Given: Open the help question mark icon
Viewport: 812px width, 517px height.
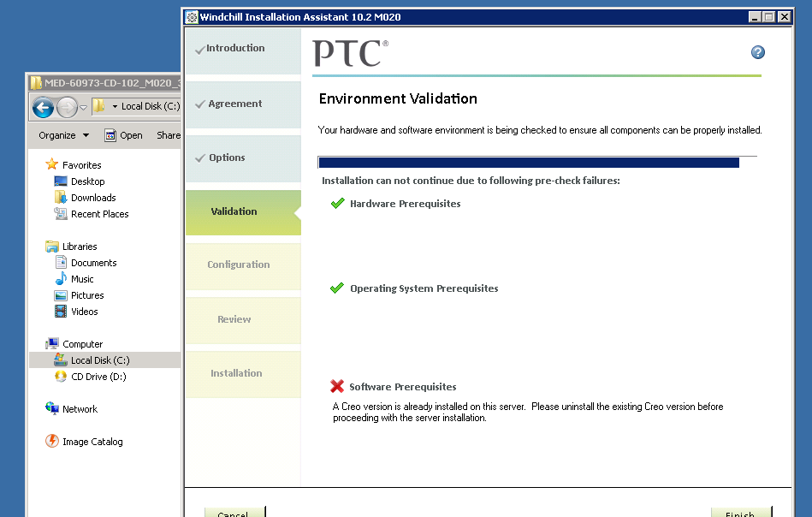Looking at the screenshot, I should click(757, 52).
